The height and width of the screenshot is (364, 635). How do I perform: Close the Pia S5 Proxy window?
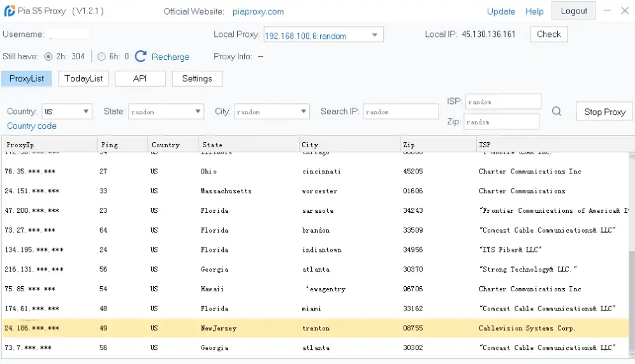625,11
